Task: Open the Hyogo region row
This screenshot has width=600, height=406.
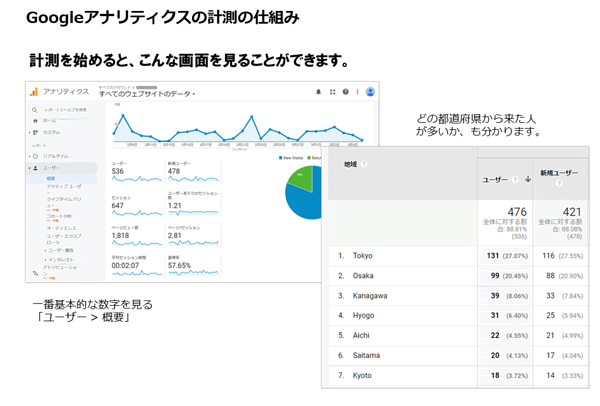Action: [458, 316]
